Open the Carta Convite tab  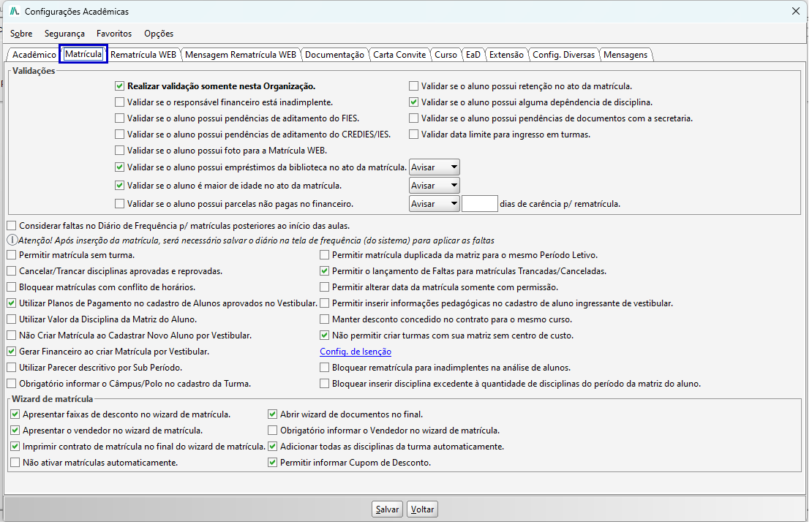[x=399, y=54]
